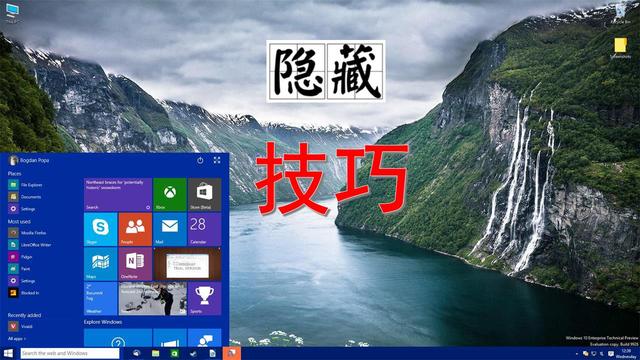This screenshot has width=640, height=360.
Task: Show hidden system tray icons
Action: (x=576, y=354)
